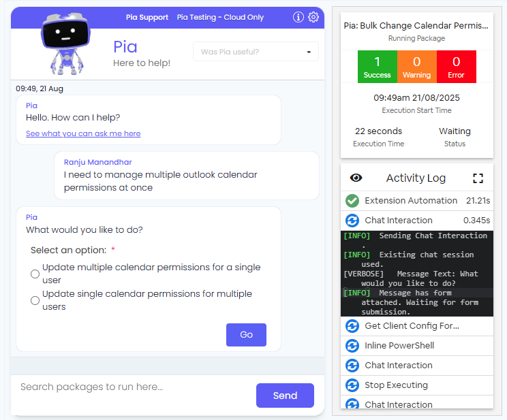Expand Activity Log to fullscreen
The width and height of the screenshot is (507, 420).
point(478,178)
